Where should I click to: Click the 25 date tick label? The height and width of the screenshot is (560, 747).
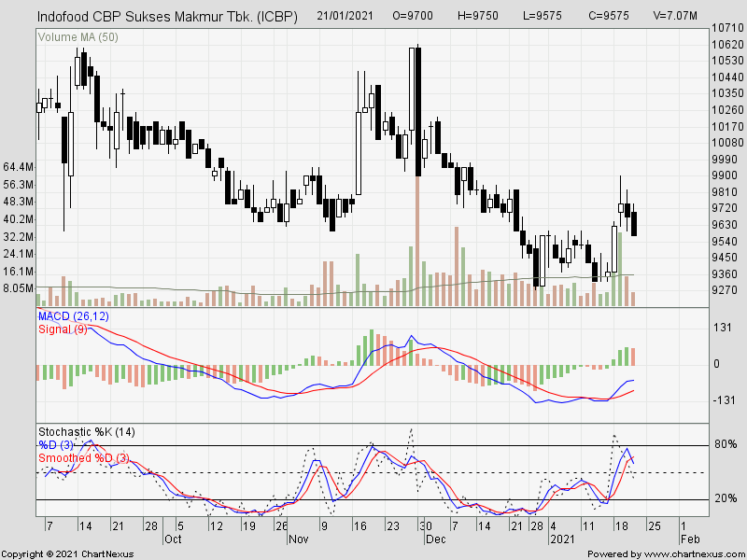pyautogui.click(x=655, y=526)
